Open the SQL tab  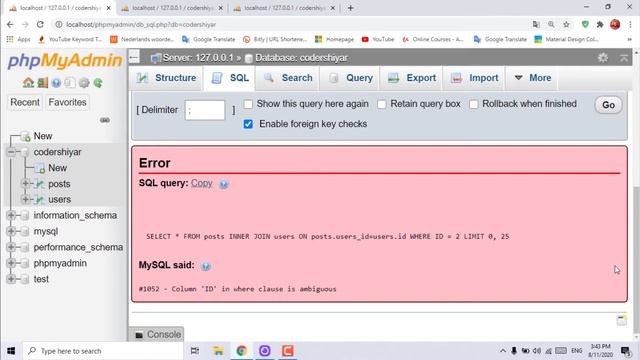(x=230, y=78)
